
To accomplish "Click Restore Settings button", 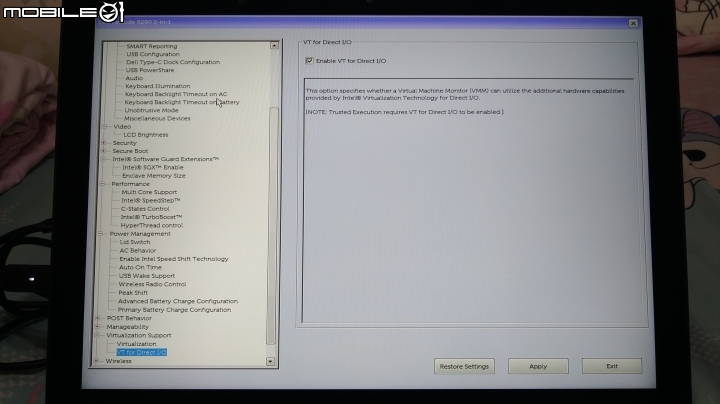I will [x=464, y=366].
